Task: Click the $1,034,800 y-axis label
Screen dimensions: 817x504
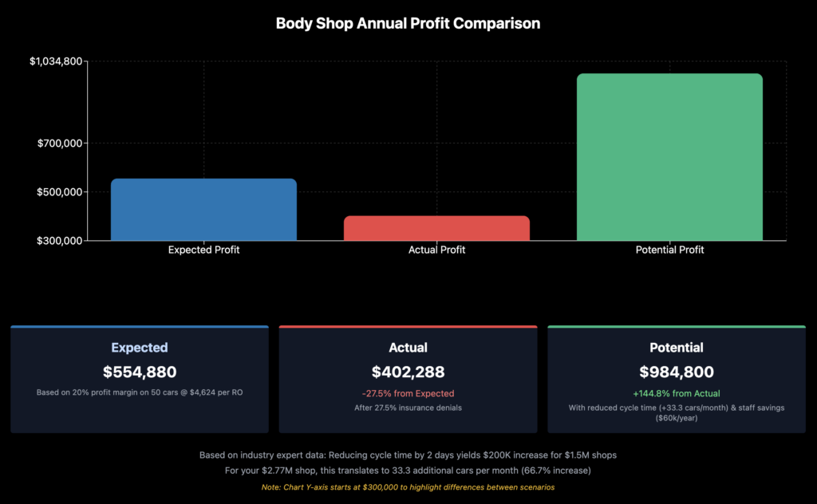Action: (56, 61)
